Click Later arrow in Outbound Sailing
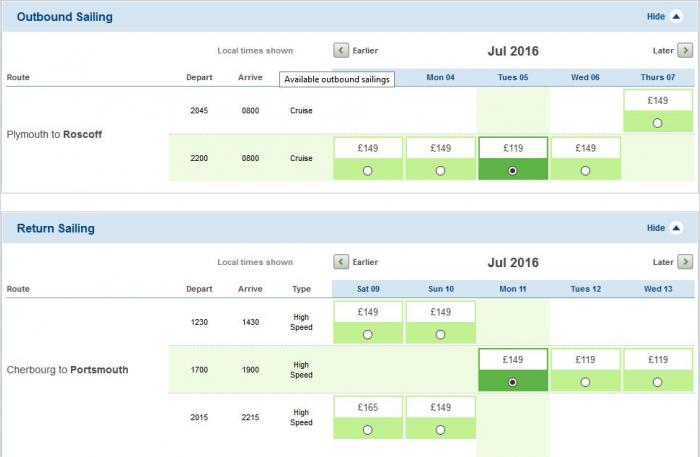This screenshot has height=457, width=700. [x=685, y=50]
